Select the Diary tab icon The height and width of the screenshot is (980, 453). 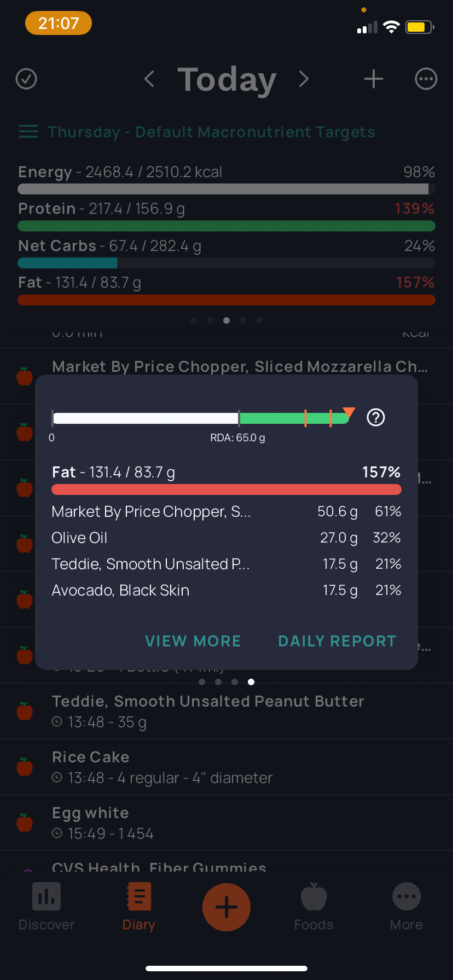[x=139, y=897]
